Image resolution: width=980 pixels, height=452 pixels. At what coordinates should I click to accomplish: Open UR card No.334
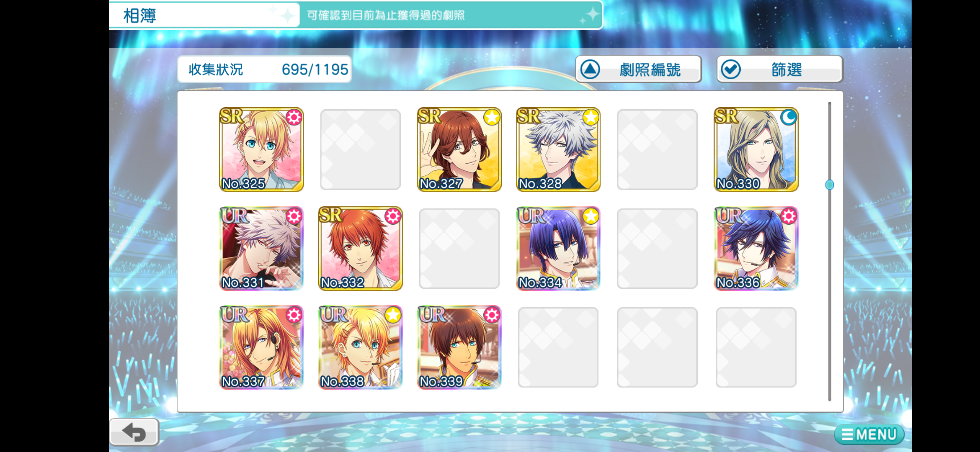click(x=558, y=249)
